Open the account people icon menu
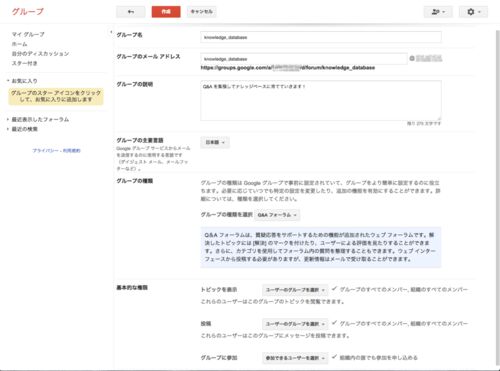Viewport: 500px width, 371px height. coord(438,12)
